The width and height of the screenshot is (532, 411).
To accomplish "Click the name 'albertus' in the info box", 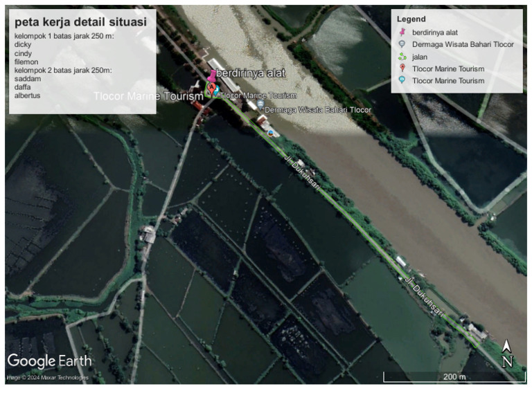I will coord(27,95).
